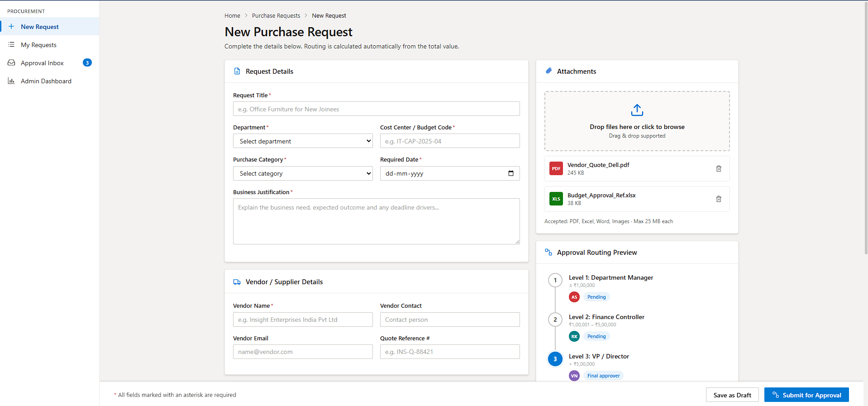The image size is (868, 406).
Task: Click the RK approver avatar
Action: pyautogui.click(x=574, y=336)
